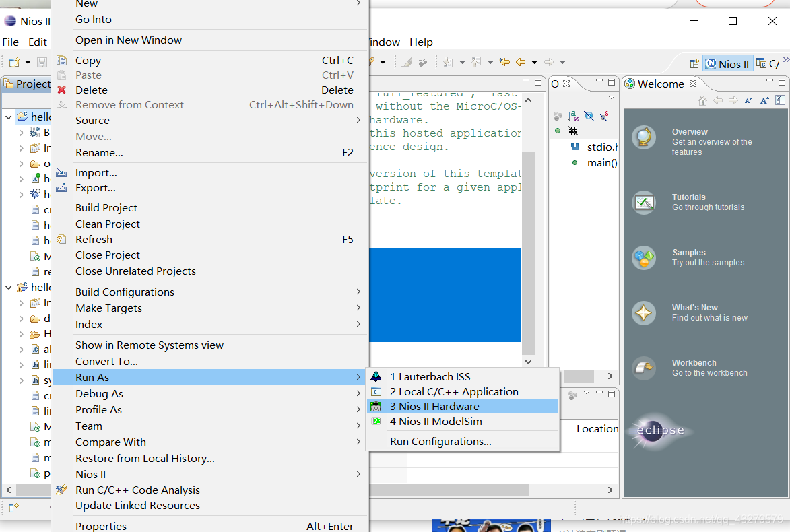Click the Customize Page icon in Welcome
This screenshot has width=790, height=532.
[781, 100]
